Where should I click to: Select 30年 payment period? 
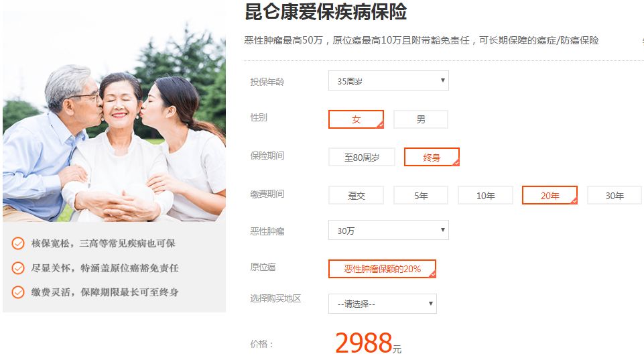click(615, 195)
